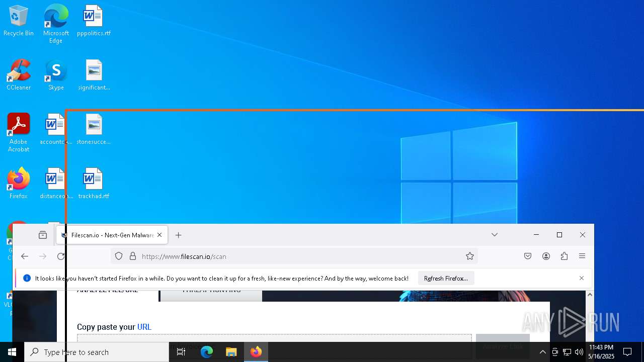The width and height of the screenshot is (644, 362).
Task: Switch to the Filescan.io browser tab
Action: coord(112,235)
